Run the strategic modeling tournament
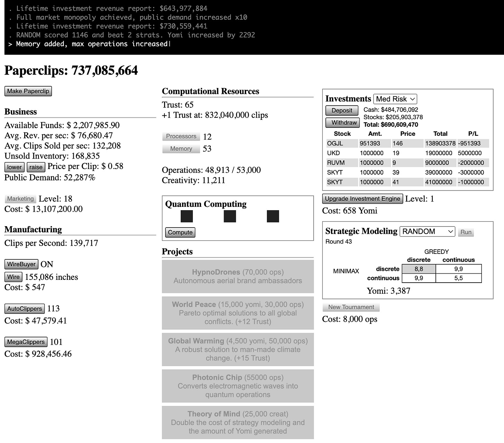The image size is (504, 443). [x=466, y=232]
